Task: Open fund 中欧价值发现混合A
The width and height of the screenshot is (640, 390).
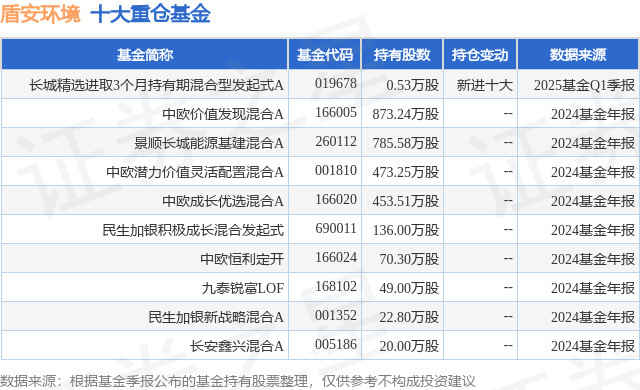Action: pos(223,114)
